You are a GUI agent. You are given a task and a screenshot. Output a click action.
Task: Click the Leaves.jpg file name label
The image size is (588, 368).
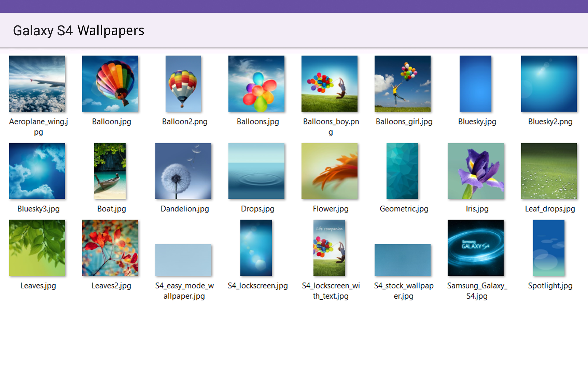pos(38,286)
